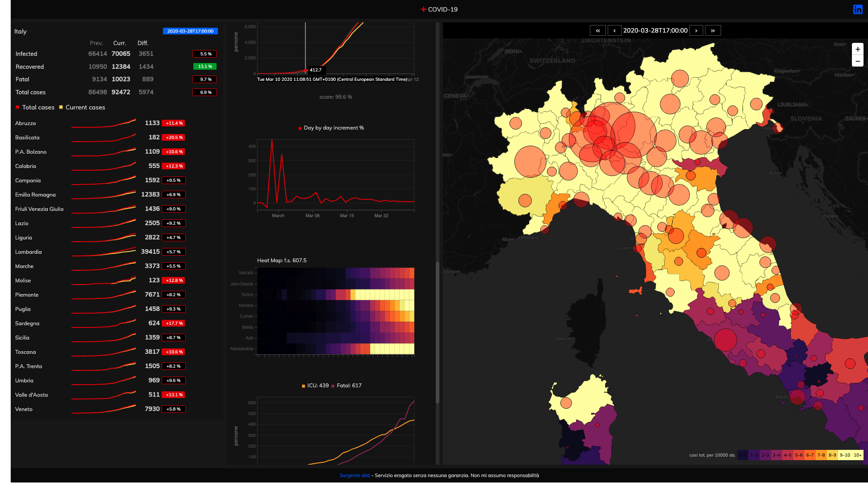Screen dimensions: 868x495
Task: Advance to next date with right arrow
Action: click(696, 30)
